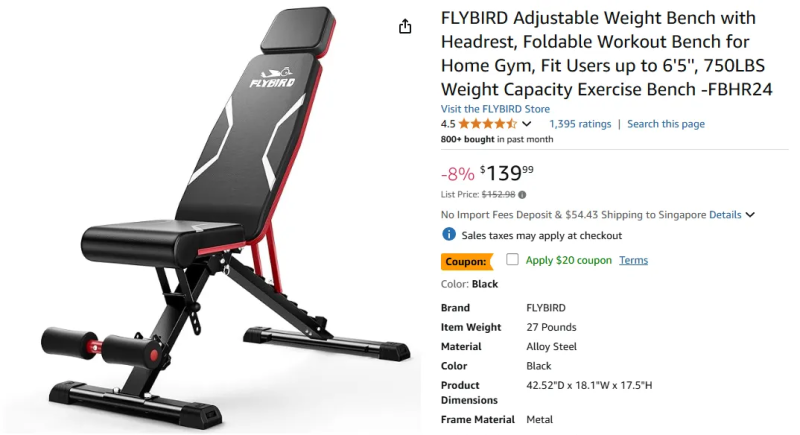Image resolution: width=800 pixels, height=435 pixels.
Task: Check the Apply $20 coupon checkbox
Action: tap(512, 259)
